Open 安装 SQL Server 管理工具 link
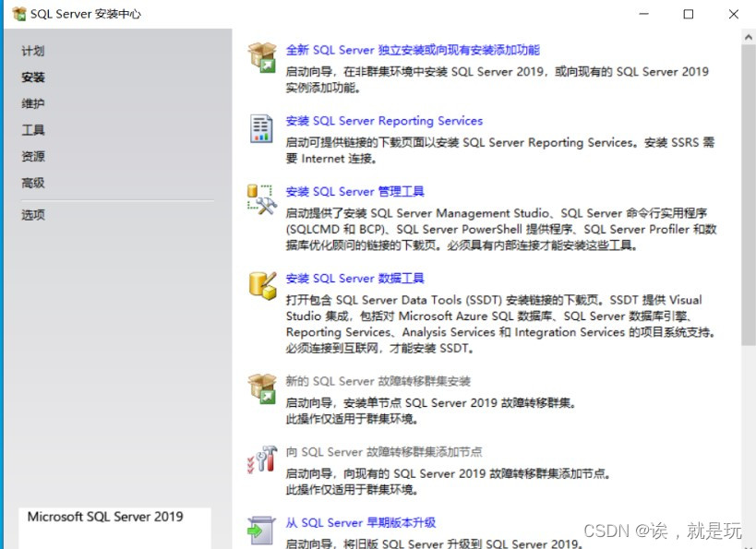This screenshot has width=756, height=549. tap(354, 192)
